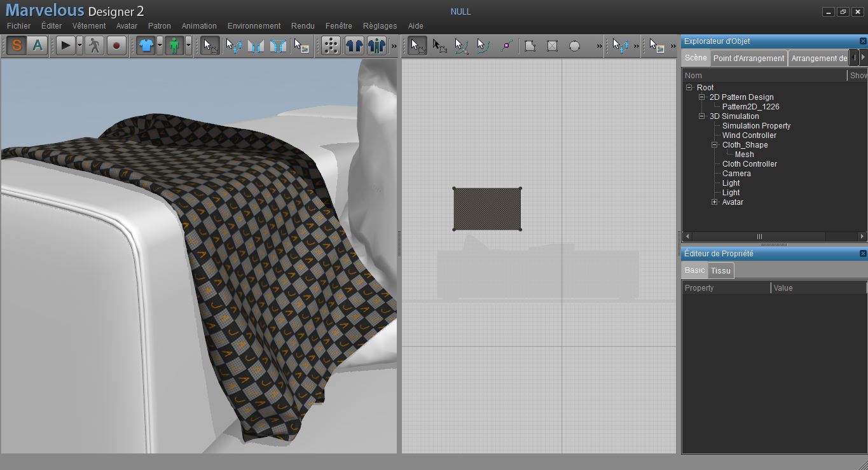
Task: Select Wind Controller in the tree
Action: [749, 135]
